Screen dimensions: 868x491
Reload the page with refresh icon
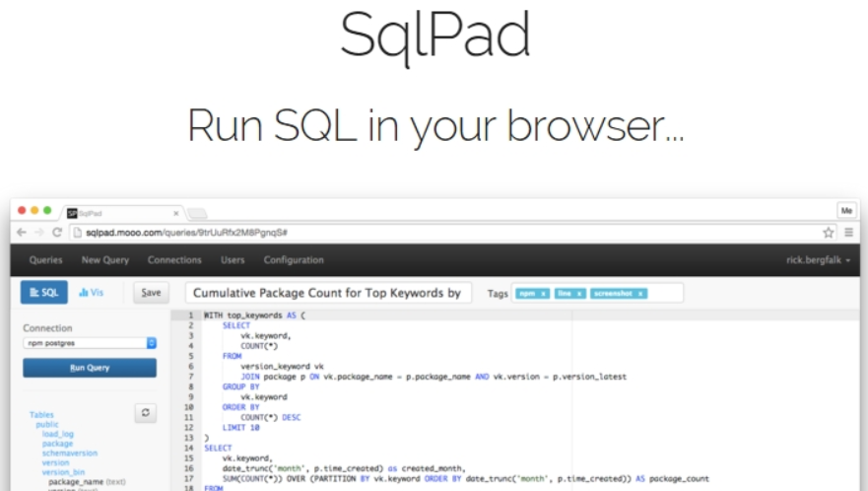[56, 233]
